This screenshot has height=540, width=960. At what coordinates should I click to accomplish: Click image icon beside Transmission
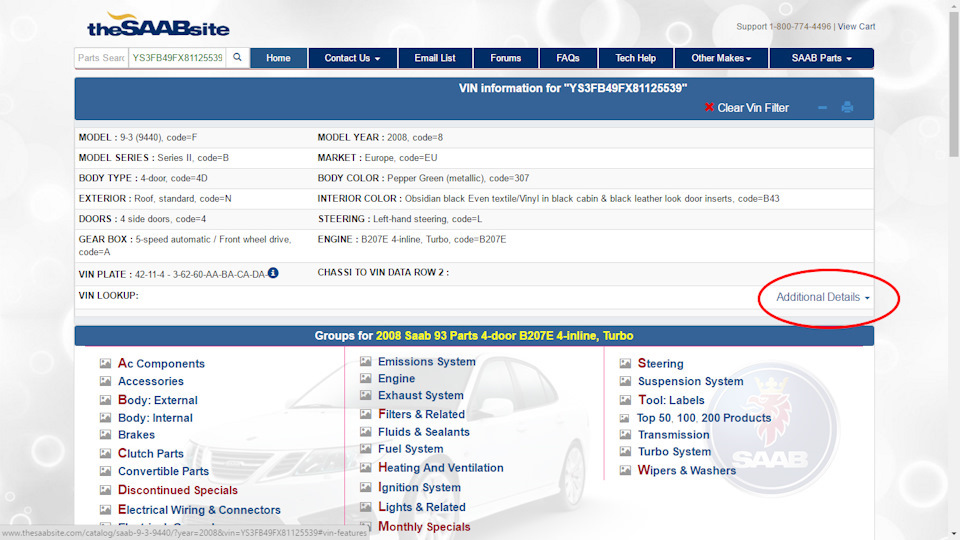[625, 435]
